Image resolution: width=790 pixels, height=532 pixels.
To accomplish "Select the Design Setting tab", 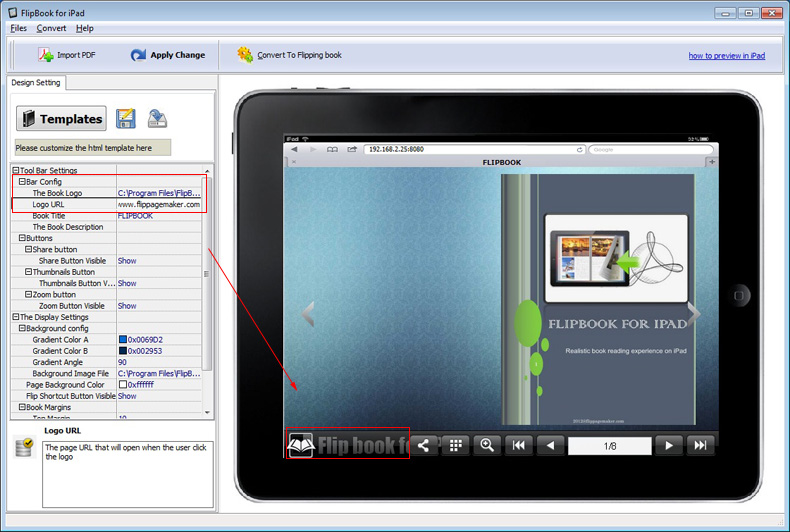I will pos(36,83).
